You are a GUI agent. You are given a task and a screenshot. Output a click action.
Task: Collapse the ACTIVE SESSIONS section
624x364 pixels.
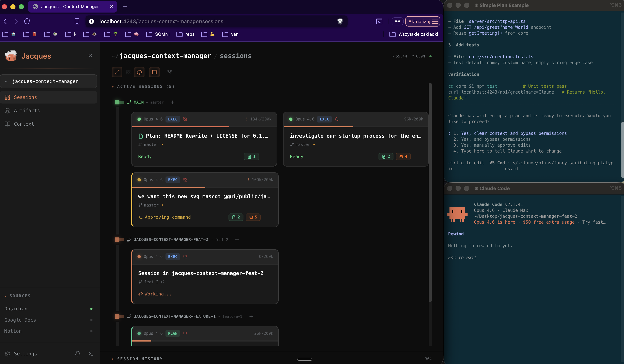(143, 86)
